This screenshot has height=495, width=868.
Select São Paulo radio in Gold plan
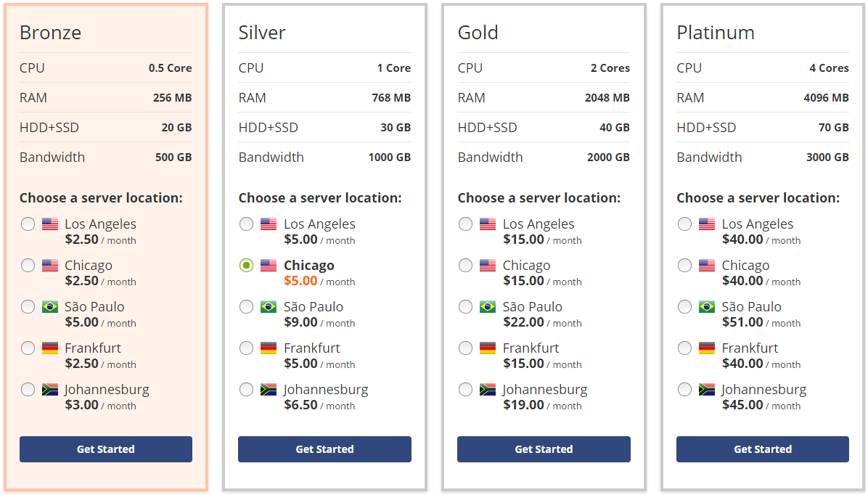pos(466,307)
